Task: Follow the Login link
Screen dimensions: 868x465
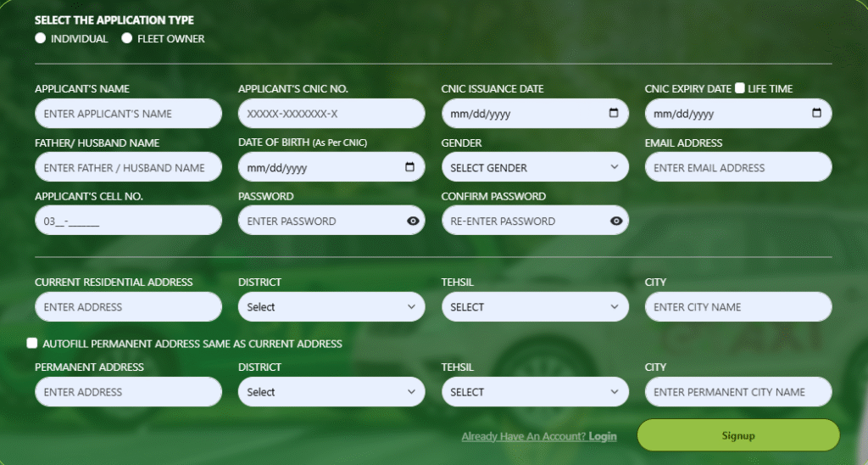Action: (x=603, y=436)
